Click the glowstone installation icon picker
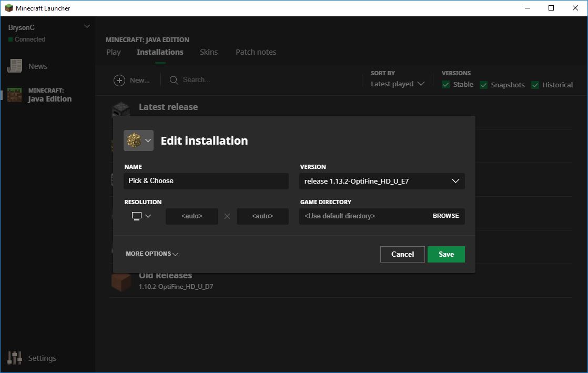Screen dimensions: 588x373 pyautogui.click(x=138, y=140)
